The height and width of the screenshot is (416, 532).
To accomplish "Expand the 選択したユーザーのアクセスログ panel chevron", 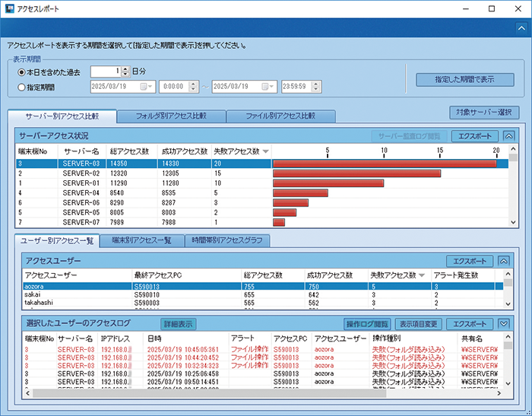I will point(503,324).
